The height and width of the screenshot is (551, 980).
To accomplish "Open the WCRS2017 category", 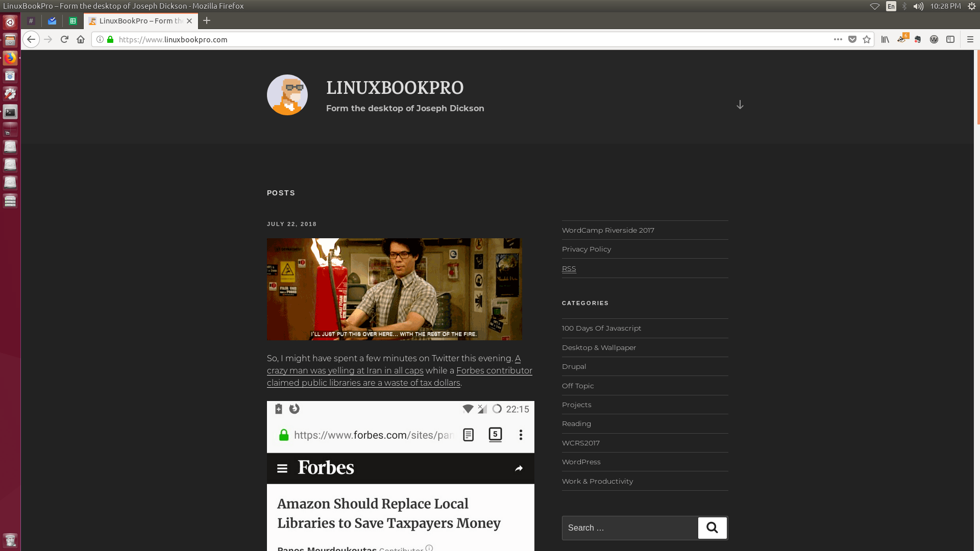I will point(581,443).
